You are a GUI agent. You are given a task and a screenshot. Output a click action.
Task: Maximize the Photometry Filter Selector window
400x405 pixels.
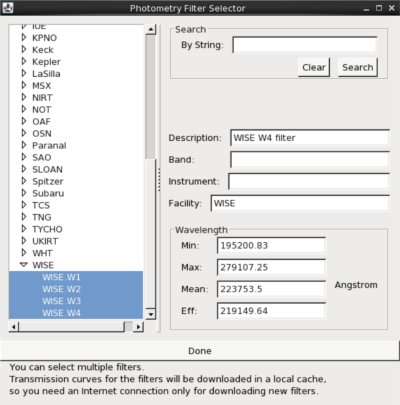click(x=379, y=8)
